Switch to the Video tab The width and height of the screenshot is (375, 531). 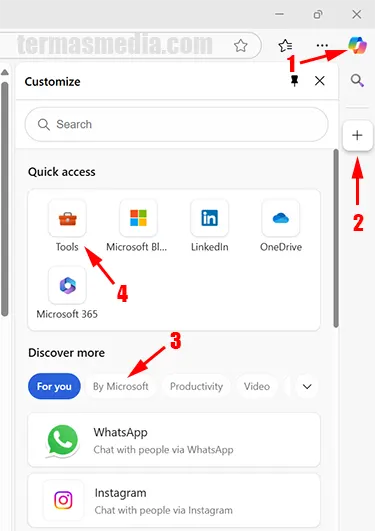click(257, 386)
